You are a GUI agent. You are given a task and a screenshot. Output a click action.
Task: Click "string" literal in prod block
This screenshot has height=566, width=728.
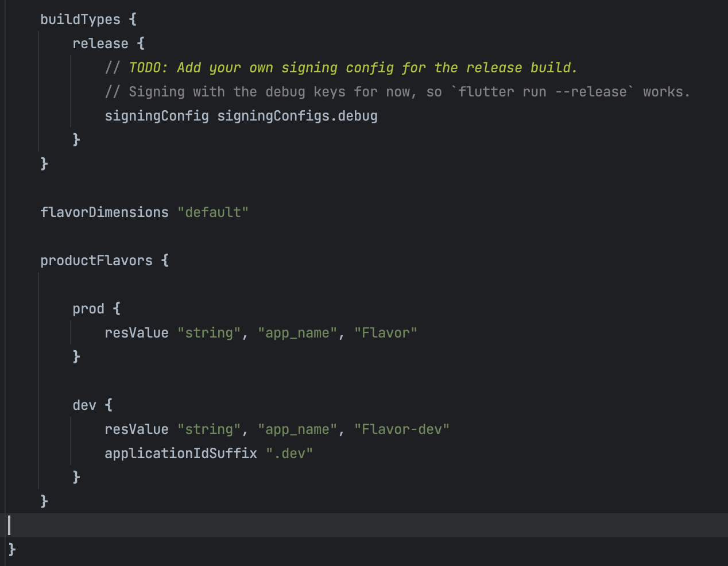click(209, 333)
